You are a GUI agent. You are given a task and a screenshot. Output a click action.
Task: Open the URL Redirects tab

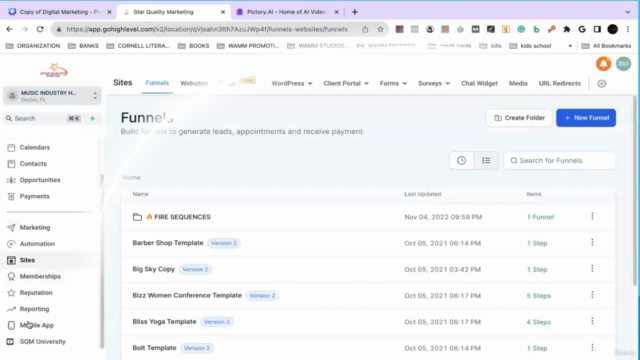point(560,83)
